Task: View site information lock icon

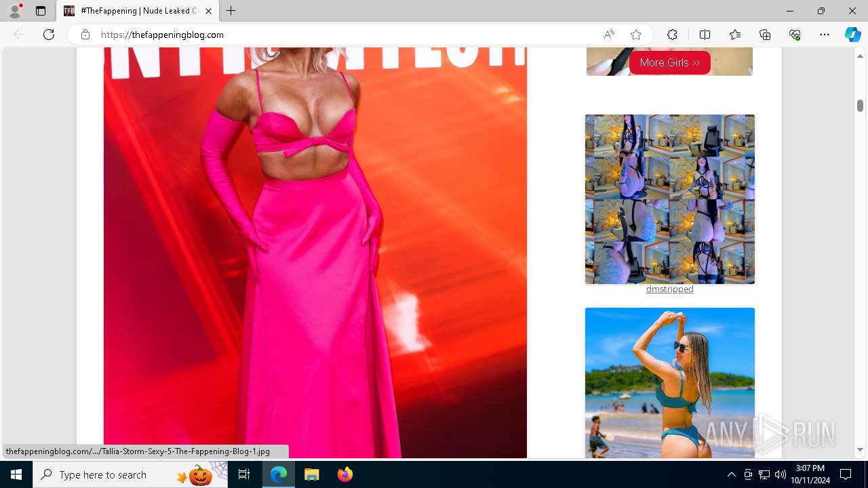Action: tap(85, 35)
